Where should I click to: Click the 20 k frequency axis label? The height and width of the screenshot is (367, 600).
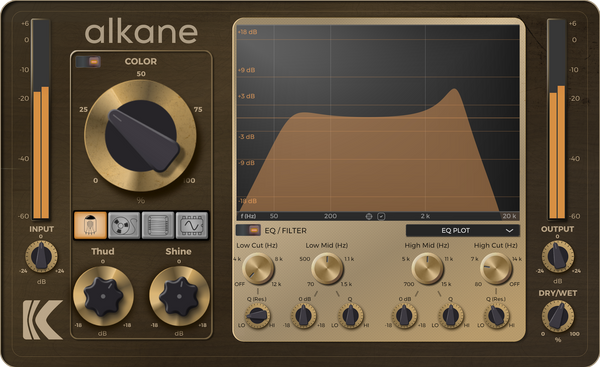[x=509, y=216]
